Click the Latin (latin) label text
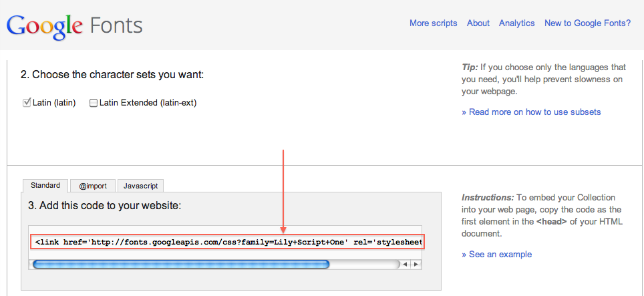Viewport: 644px width, 296px height. (54, 103)
